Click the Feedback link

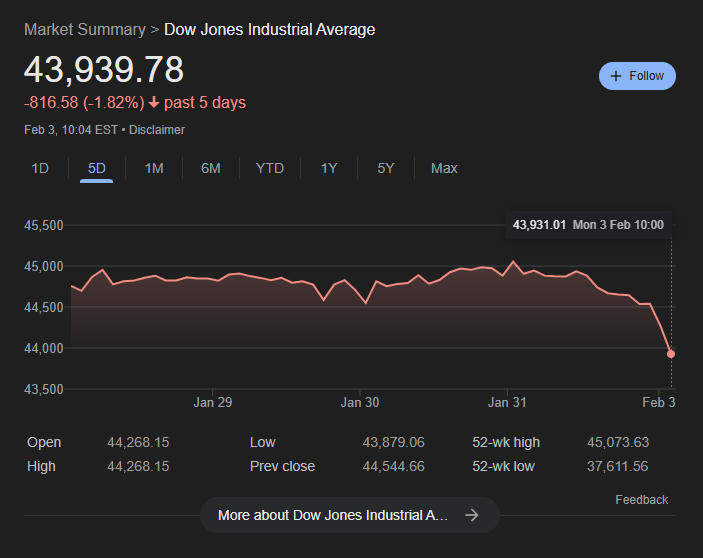pos(642,500)
